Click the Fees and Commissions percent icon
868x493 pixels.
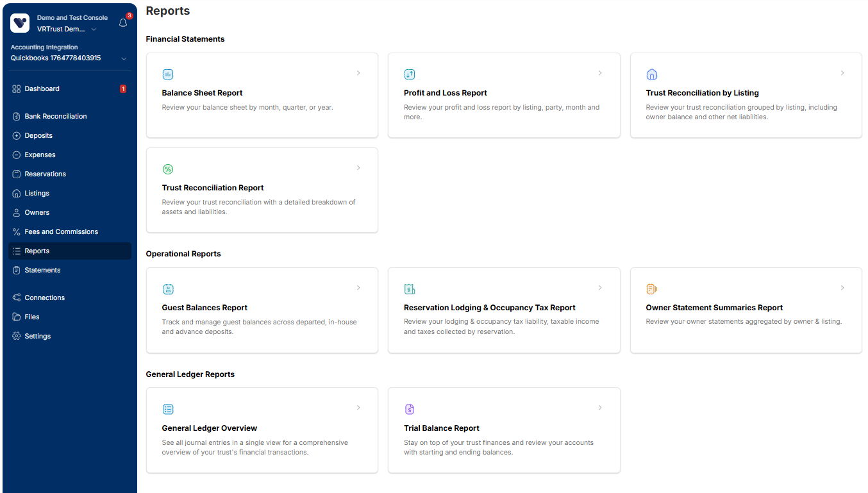pos(17,232)
